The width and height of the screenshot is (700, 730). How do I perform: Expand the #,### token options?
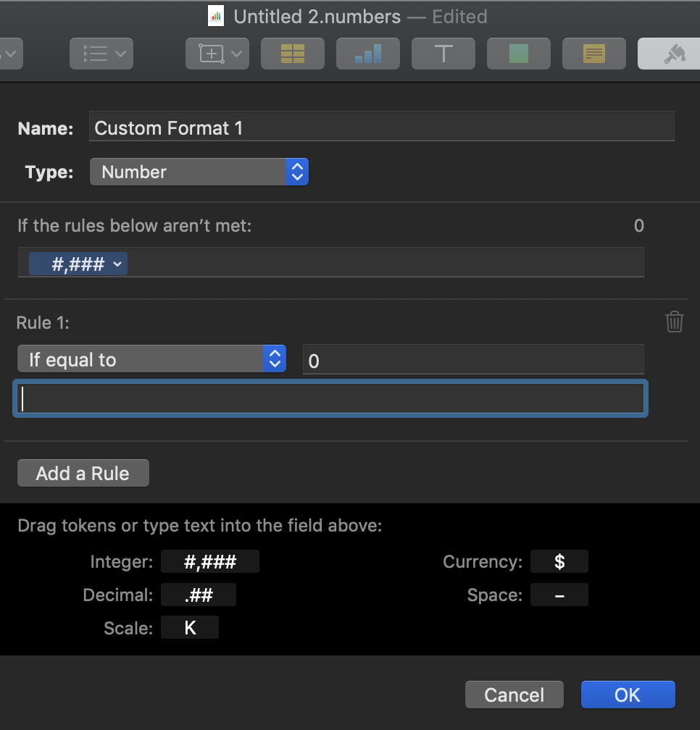[x=117, y=264]
